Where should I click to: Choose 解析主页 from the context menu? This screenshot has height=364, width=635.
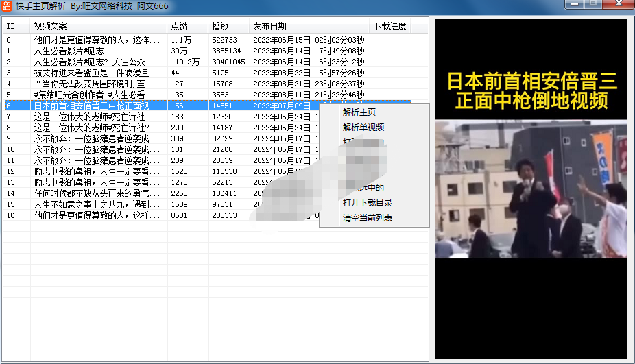click(359, 112)
